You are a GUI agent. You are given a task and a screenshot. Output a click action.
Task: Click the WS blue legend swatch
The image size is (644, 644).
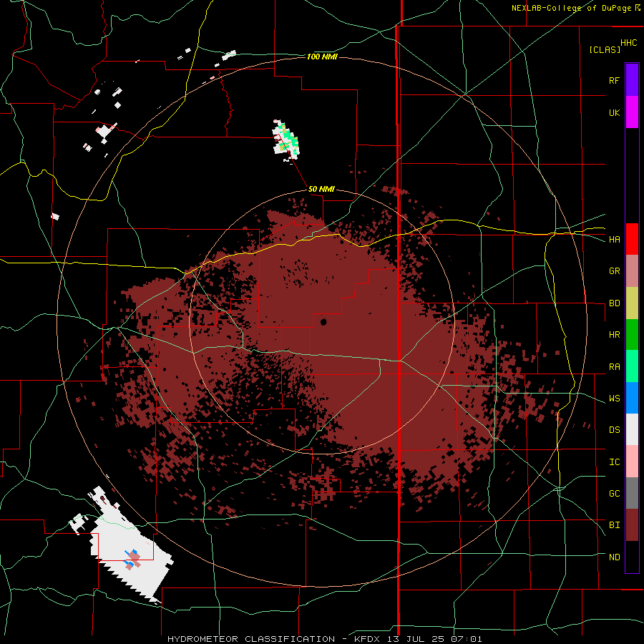632,398
